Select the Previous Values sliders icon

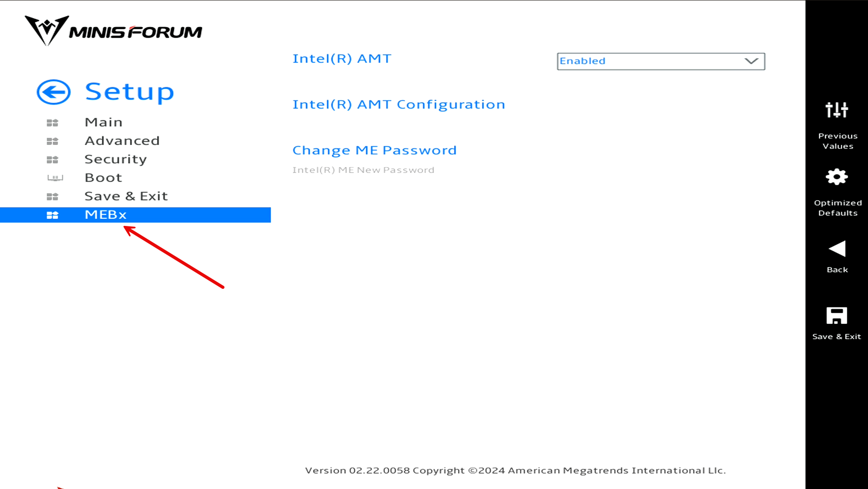837,110
